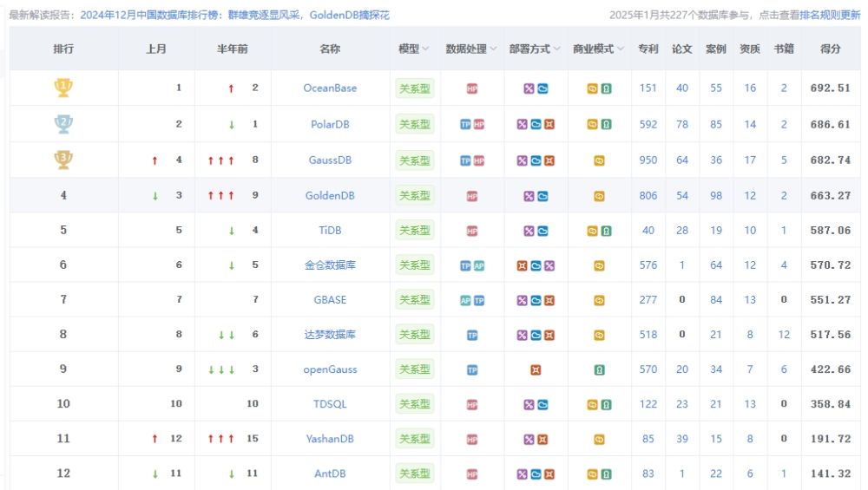Click GoldenDB case count 98
Image resolution: width=868 pixels, height=490 pixels.
pos(716,195)
